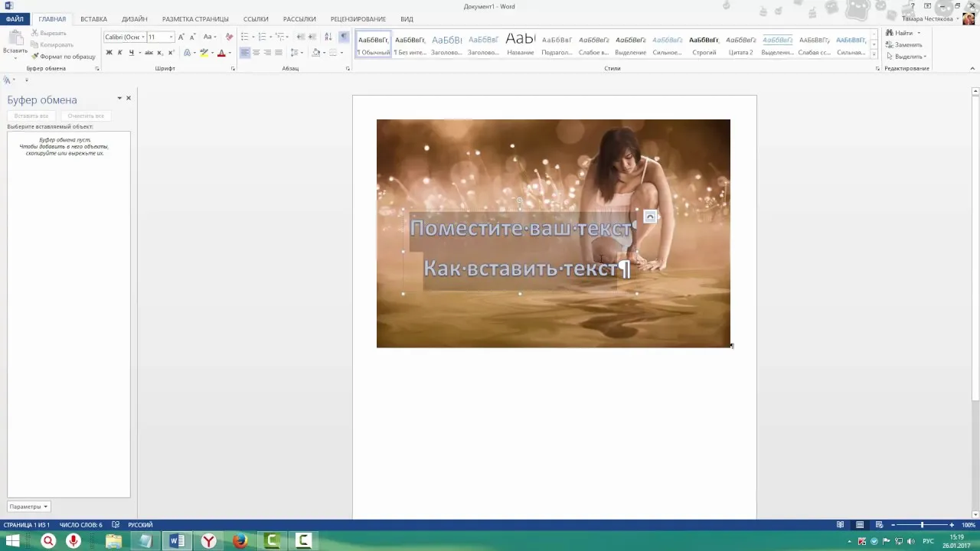Justify text alignment
The width and height of the screenshot is (980, 551).
[x=278, y=53]
